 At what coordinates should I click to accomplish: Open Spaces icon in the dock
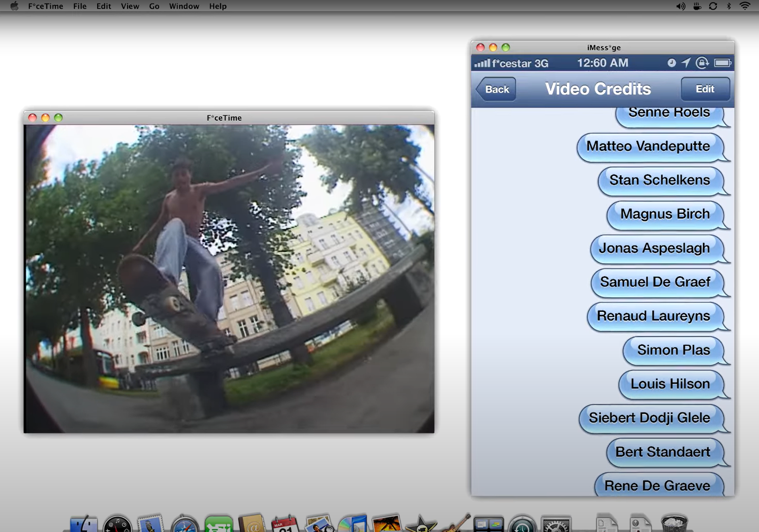point(489,524)
